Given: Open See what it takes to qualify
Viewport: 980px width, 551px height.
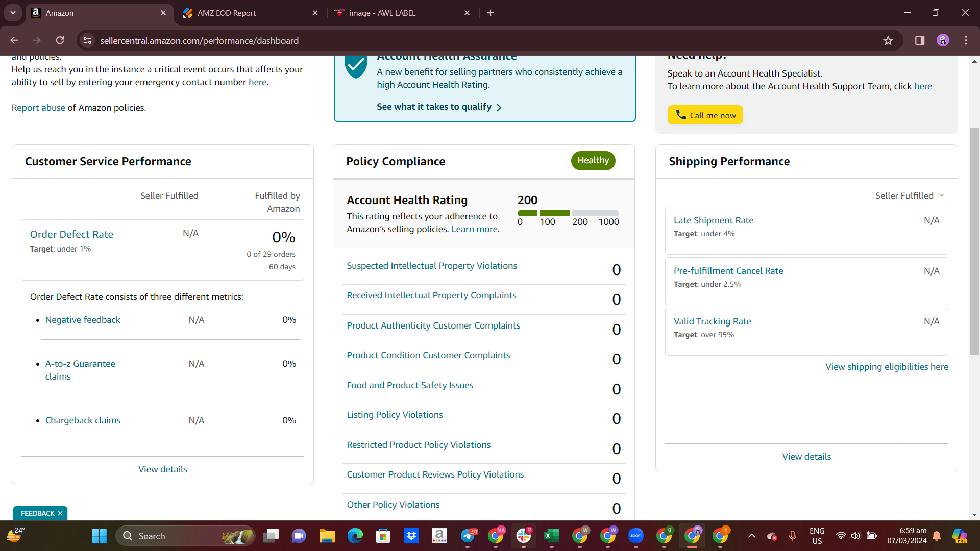Looking at the screenshot, I should pyautogui.click(x=439, y=107).
